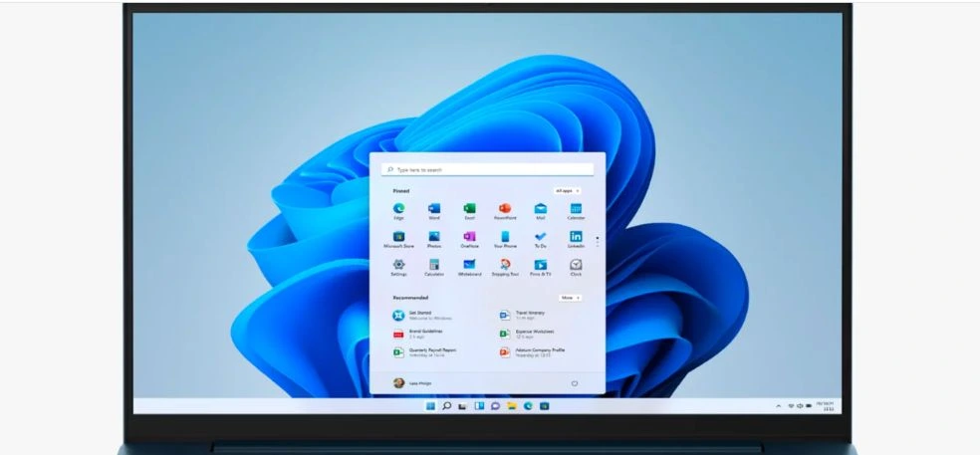The width and height of the screenshot is (980, 455).
Task: Open Microsoft Store taskbar icon
Action: [545, 406]
